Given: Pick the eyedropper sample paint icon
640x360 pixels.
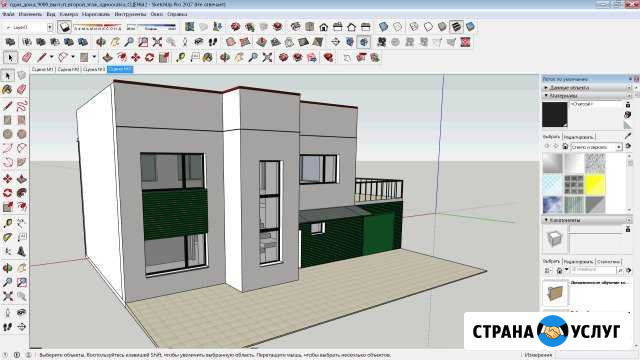Looking at the screenshot, I should pos(628,136).
